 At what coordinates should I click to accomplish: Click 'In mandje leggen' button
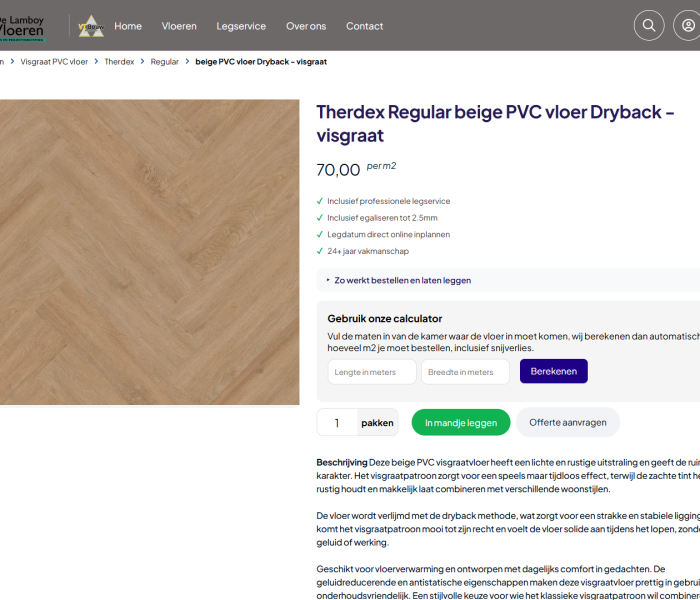click(x=461, y=423)
